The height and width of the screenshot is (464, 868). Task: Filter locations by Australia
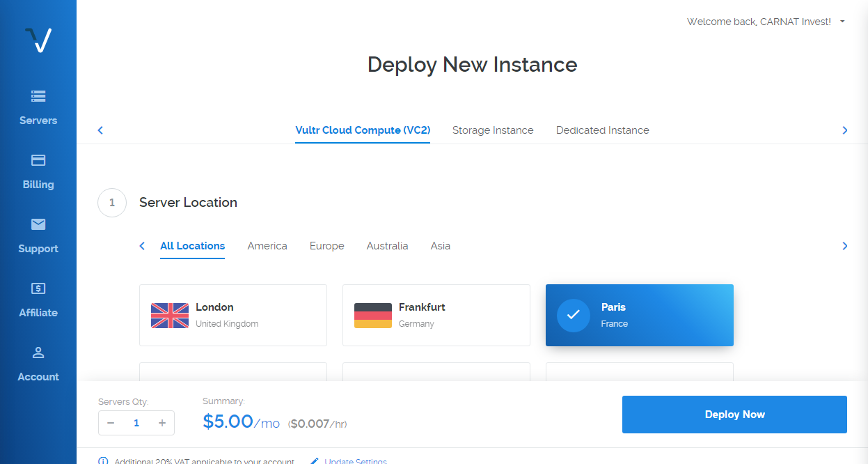click(388, 246)
